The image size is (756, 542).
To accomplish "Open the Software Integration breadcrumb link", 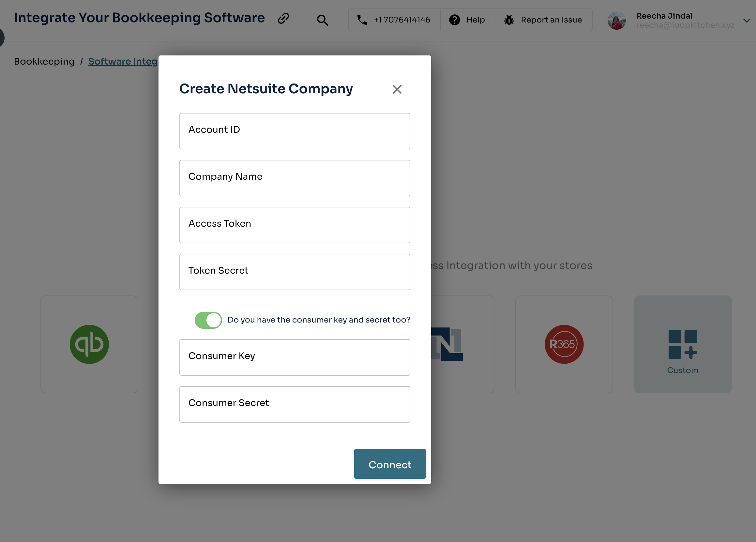I will pos(123,61).
